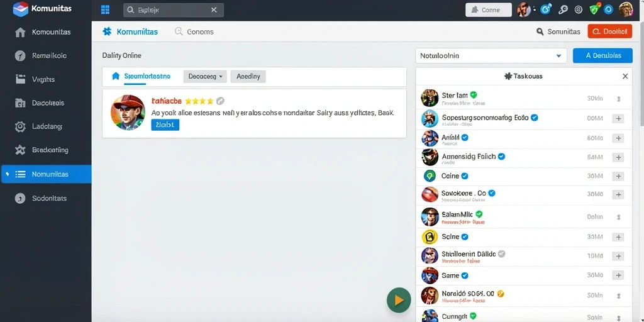Open Bredoanting in the sidebar
644x322 pixels.
coord(45,150)
